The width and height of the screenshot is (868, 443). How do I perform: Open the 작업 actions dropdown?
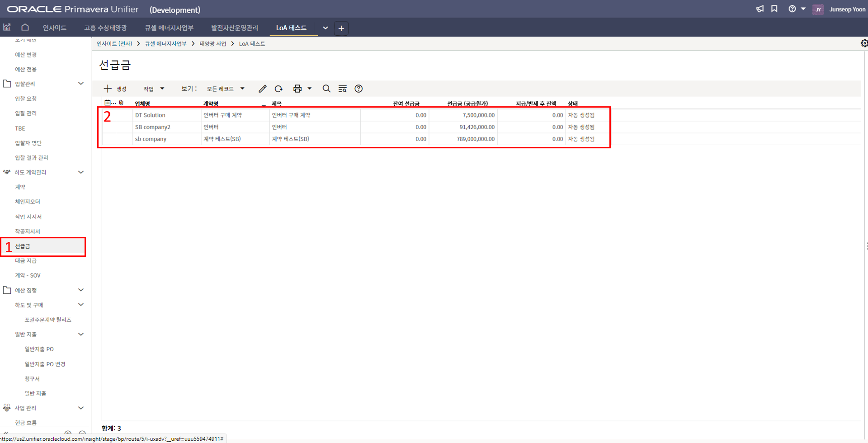[154, 89]
